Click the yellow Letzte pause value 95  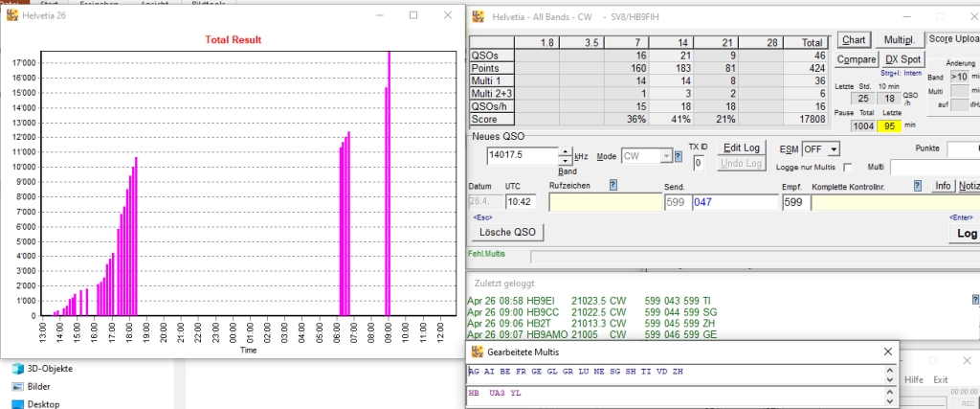coord(889,126)
